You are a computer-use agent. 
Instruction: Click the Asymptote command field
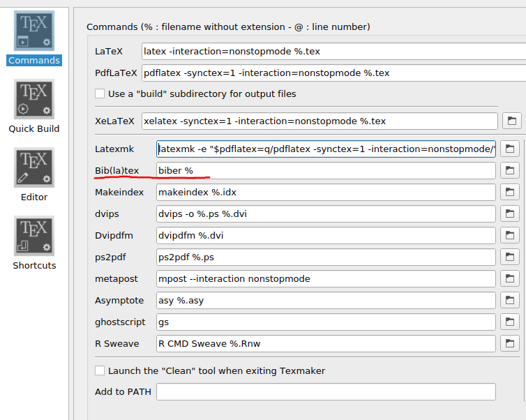[326, 300]
